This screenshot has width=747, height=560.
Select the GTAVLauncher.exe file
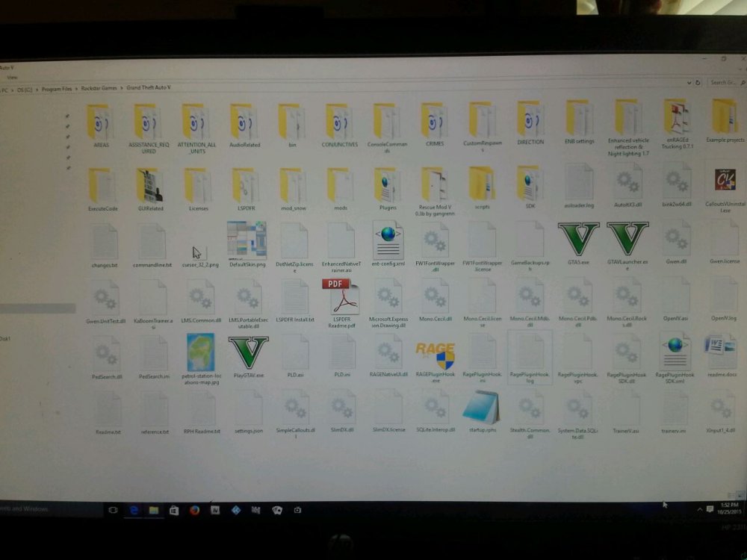point(627,246)
